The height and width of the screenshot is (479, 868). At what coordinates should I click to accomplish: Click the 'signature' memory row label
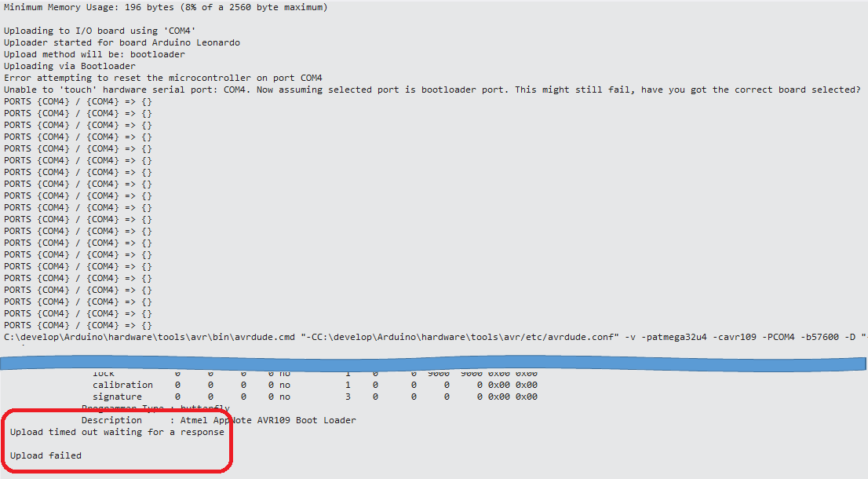pos(117,397)
